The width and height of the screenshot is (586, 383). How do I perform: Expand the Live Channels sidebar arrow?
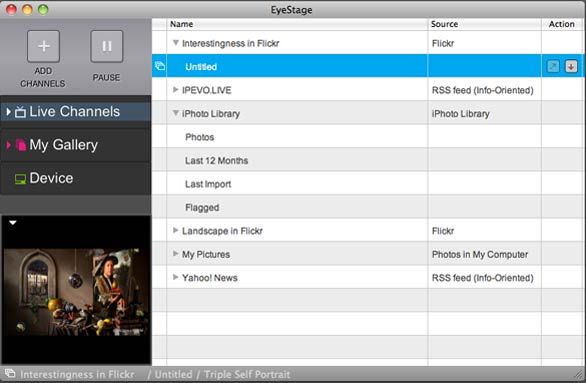pyautogui.click(x=8, y=112)
